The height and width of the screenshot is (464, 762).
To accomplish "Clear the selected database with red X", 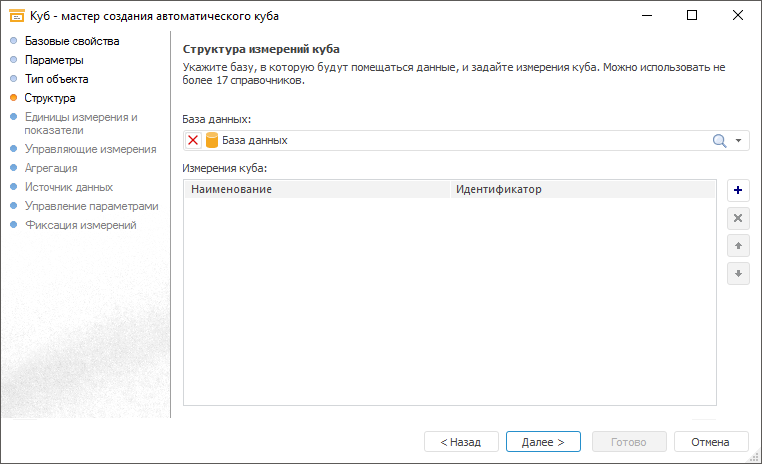I will [193, 141].
